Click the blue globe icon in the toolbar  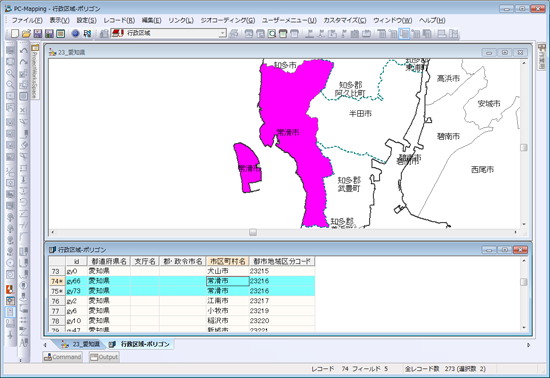75,33
